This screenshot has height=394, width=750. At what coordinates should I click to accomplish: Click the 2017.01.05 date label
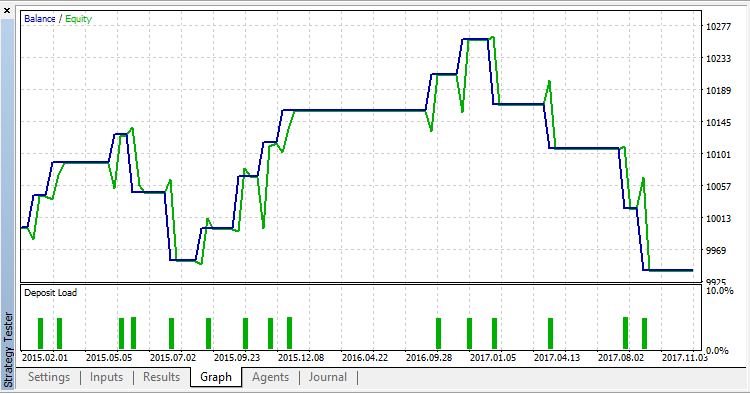493,358
